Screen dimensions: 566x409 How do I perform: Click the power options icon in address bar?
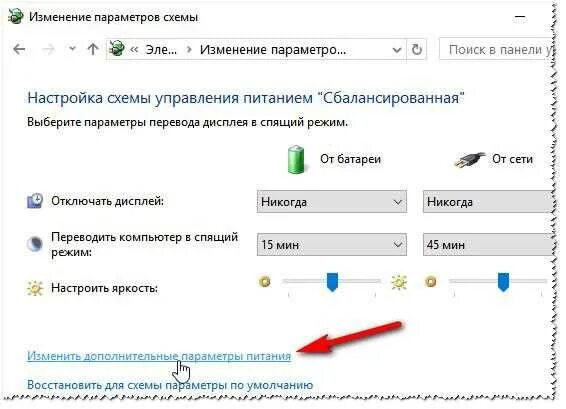click(x=117, y=48)
